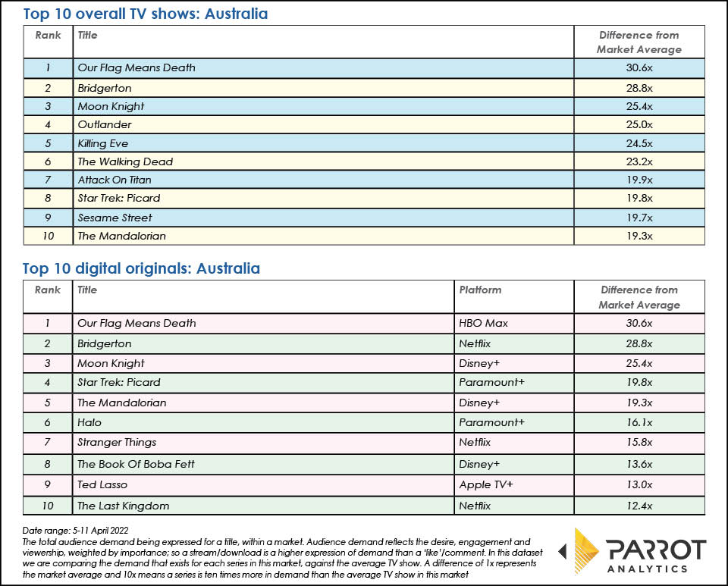
Task: Click the 16.1x value for Halo
Action: pos(639,422)
